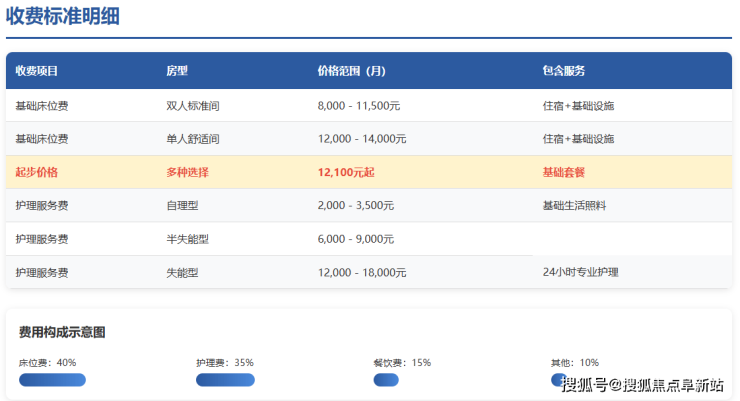Click the 收费标准明细 page heading
This screenshot has width=740, height=401.
tap(62, 16)
